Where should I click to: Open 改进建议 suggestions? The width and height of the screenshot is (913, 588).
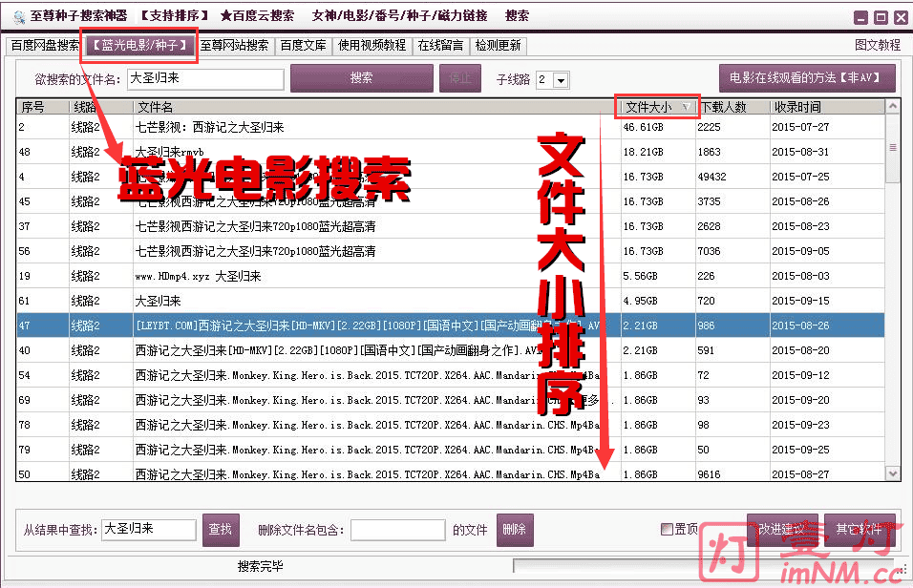coord(784,529)
